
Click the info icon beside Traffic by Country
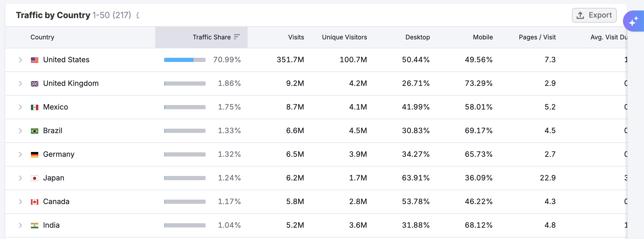[x=137, y=15]
